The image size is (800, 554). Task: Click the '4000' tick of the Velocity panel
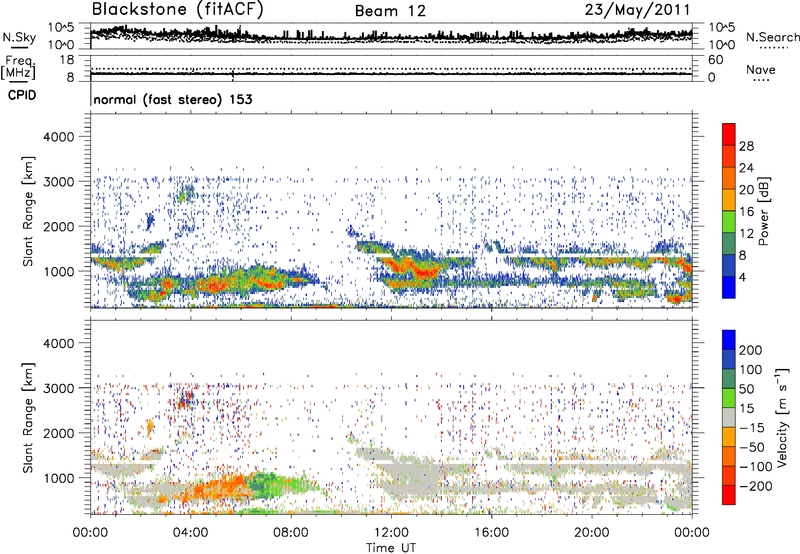coord(58,343)
